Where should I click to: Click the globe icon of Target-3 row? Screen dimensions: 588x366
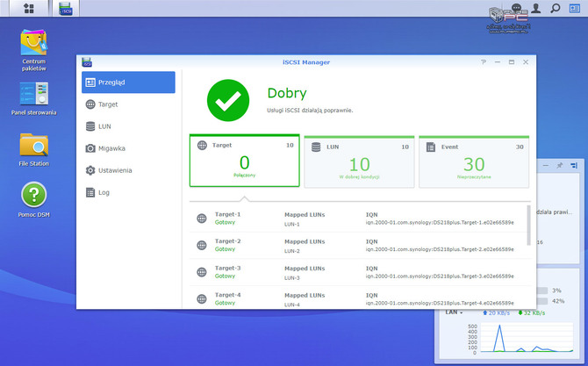point(202,272)
